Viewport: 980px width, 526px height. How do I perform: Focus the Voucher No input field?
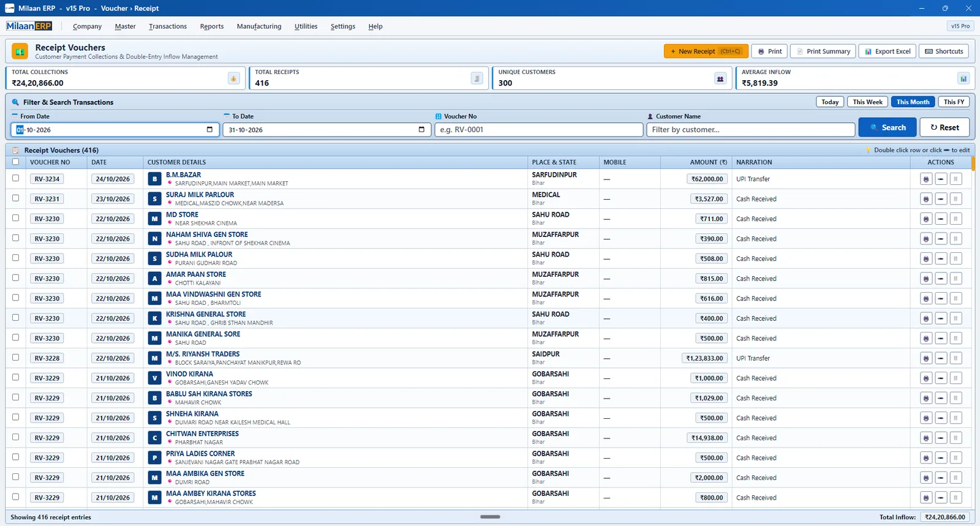539,130
